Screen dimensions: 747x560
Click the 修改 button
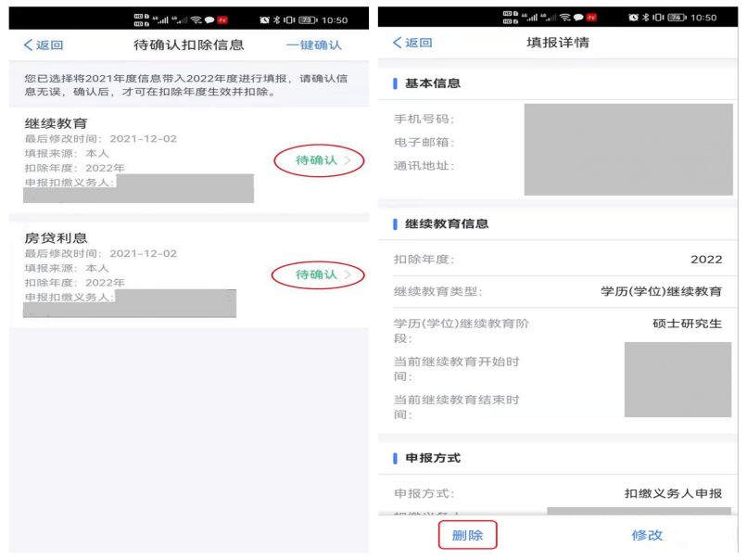click(647, 535)
